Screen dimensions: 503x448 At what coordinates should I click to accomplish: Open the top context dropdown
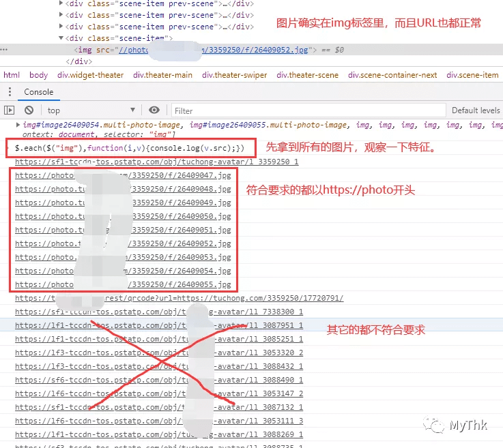(x=91, y=110)
